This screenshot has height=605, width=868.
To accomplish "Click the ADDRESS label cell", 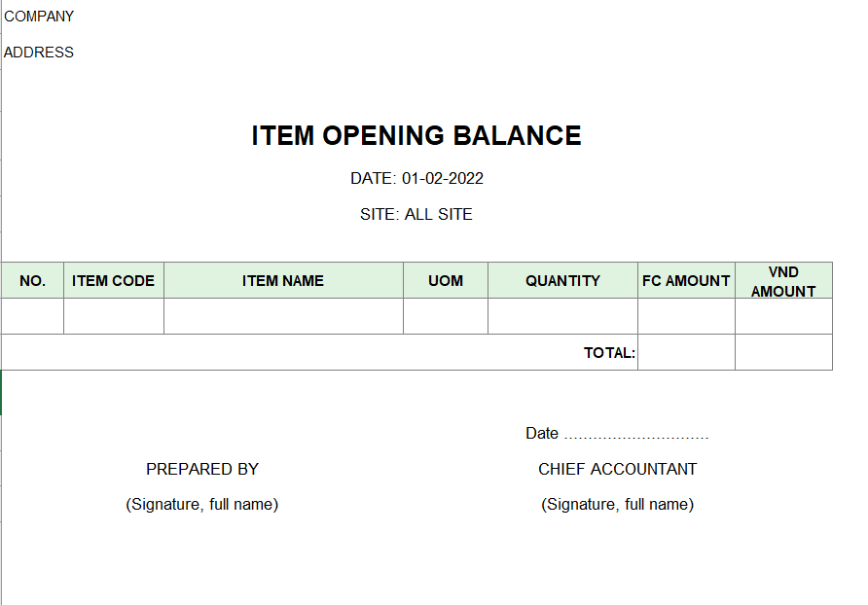I will click(x=39, y=53).
